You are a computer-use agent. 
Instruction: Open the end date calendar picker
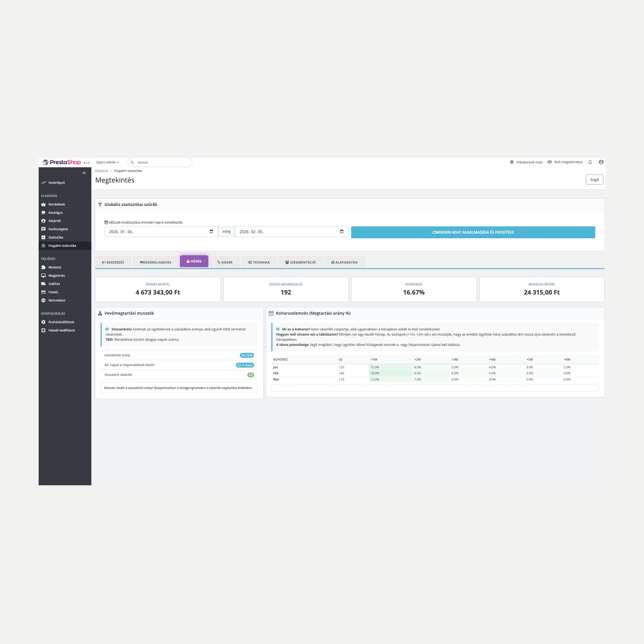pos(342,231)
